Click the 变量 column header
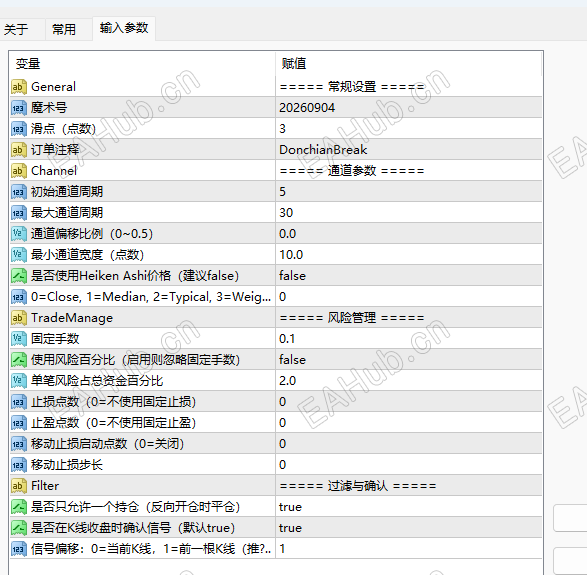Image resolution: width=587 pixels, height=575 pixels. click(142, 64)
